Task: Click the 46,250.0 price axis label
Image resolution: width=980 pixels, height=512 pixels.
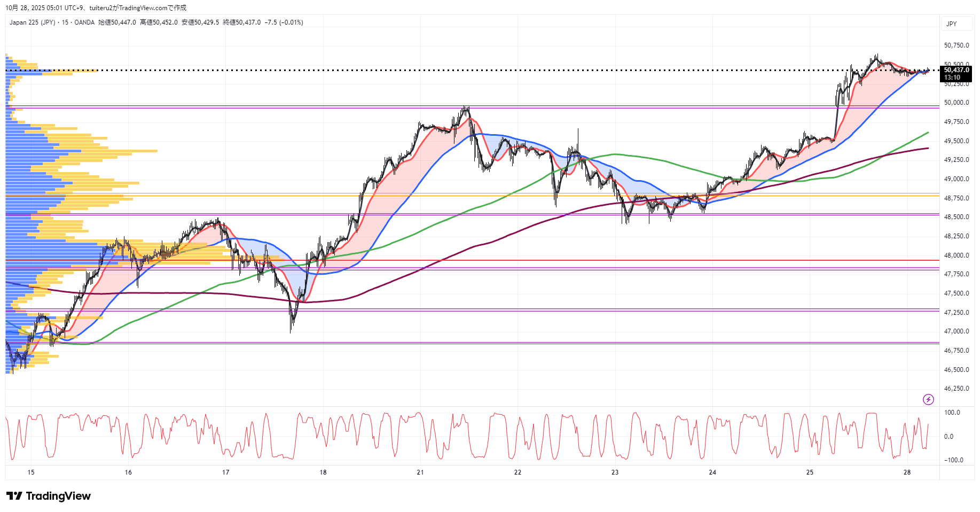Action: coord(957,389)
